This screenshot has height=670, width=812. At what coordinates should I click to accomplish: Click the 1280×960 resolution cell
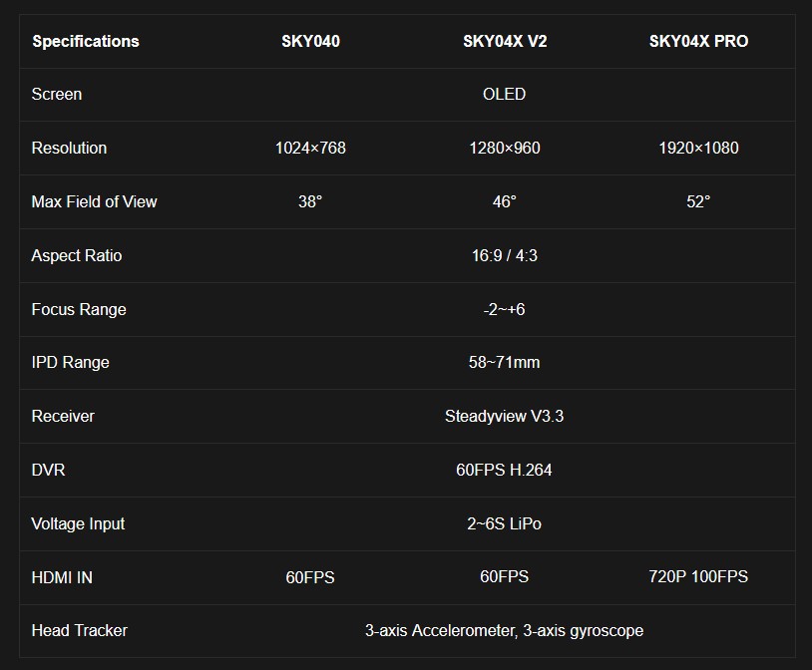(x=505, y=149)
